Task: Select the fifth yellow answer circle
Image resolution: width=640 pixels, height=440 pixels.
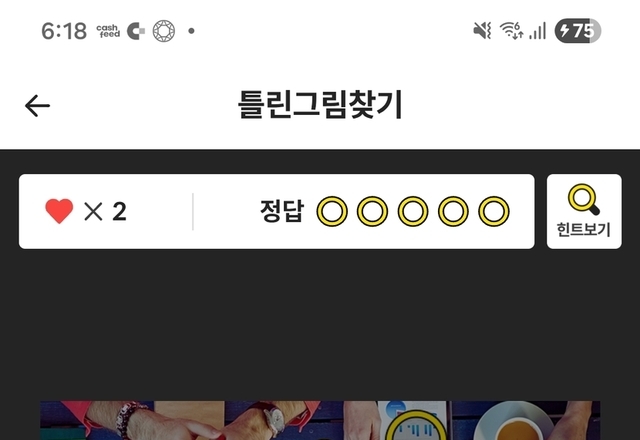Action: click(494, 211)
